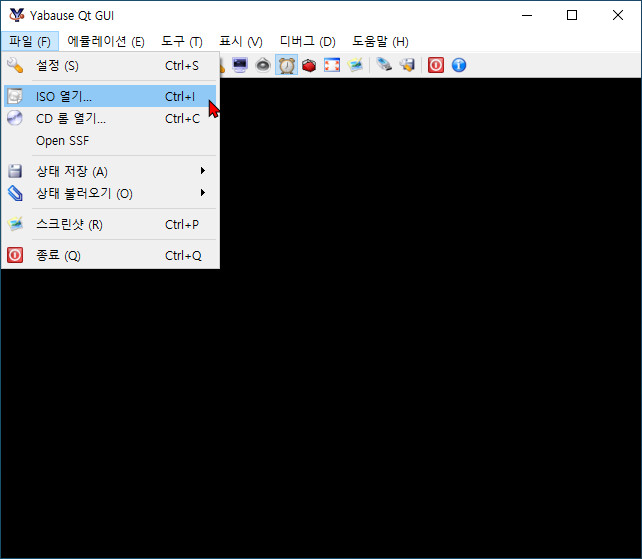Select Open SSF in the menu
The width and height of the screenshot is (642, 559).
point(110,141)
